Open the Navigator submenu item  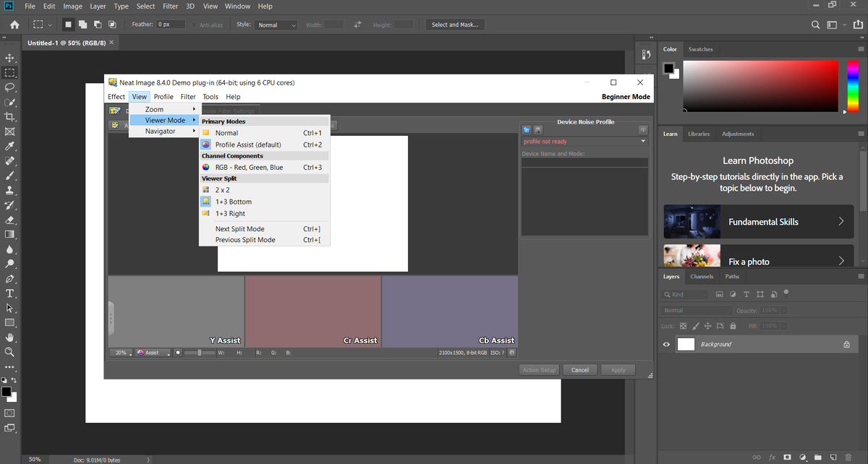point(164,132)
